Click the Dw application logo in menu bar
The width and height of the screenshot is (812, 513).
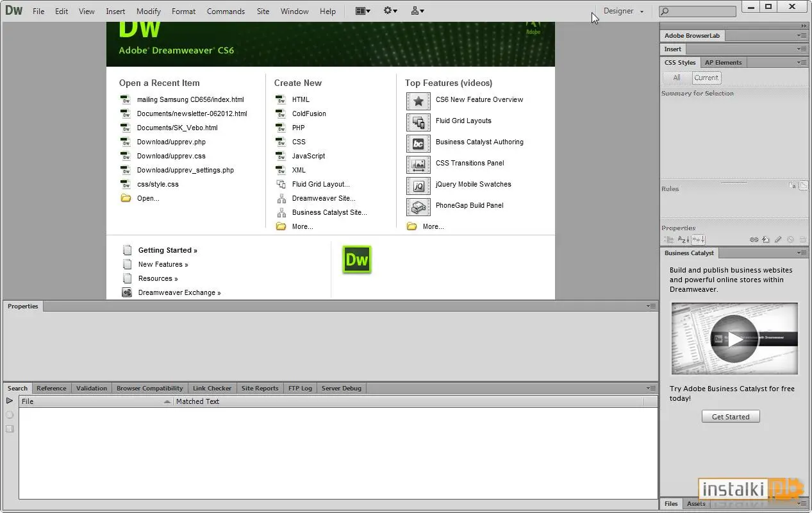coord(13,11)
